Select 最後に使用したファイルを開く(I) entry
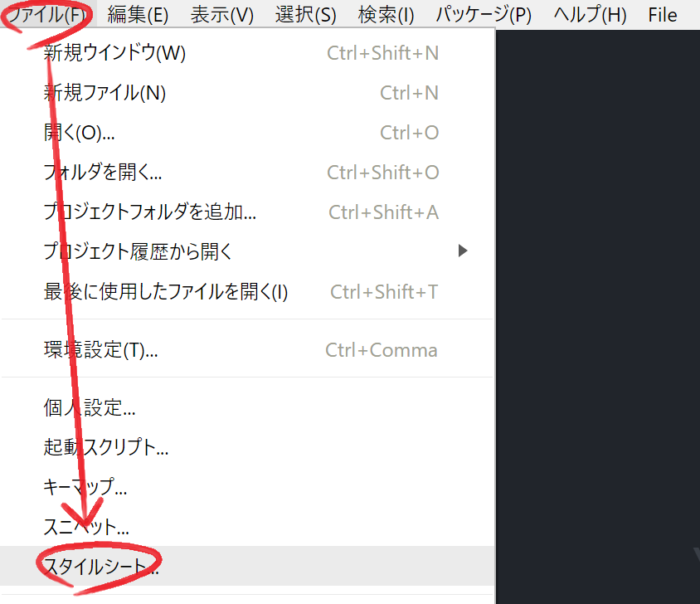700x604 pixels. (247, 292)
